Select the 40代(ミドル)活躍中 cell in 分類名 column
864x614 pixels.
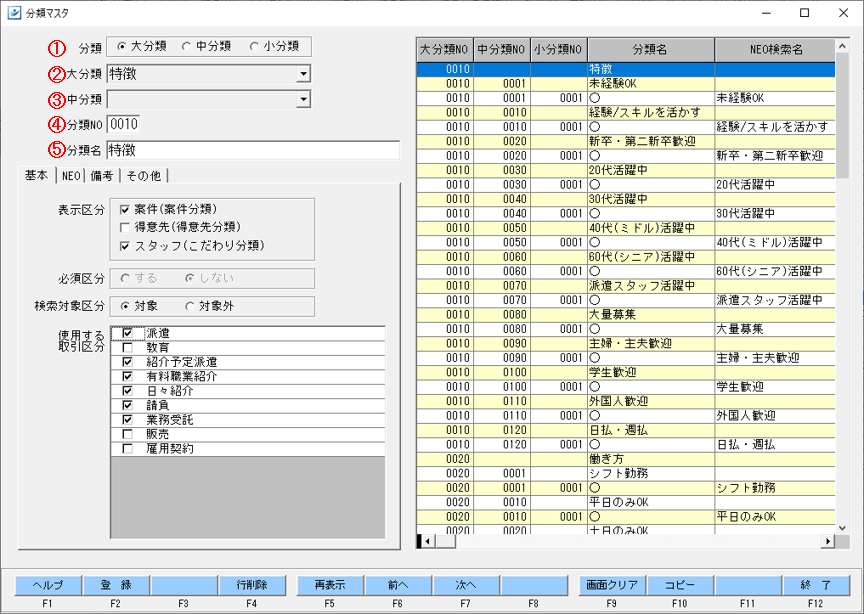point(651,228)
